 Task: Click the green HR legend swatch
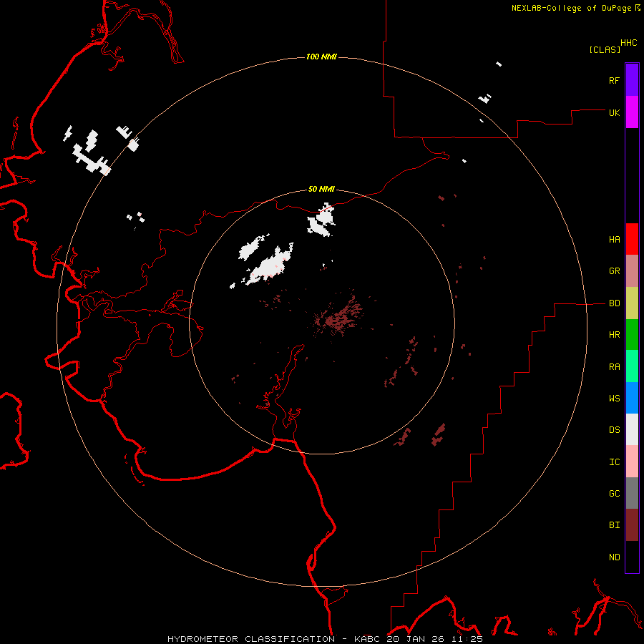[x=632, y=335]
